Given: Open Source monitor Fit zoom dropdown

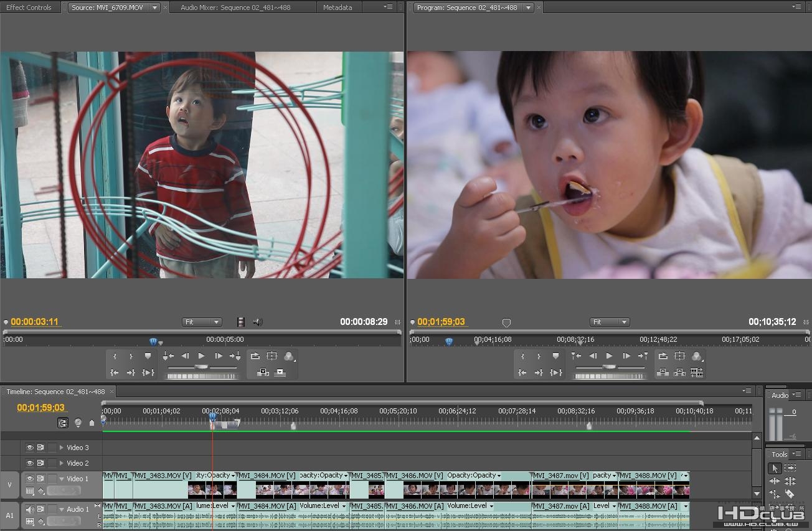Looking at the screenshot, I should [x=202, y=322].
